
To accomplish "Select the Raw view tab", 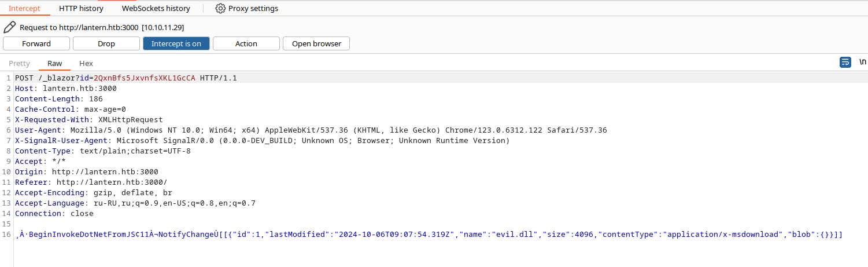I will pyautogui.click(x=55, y=63).
